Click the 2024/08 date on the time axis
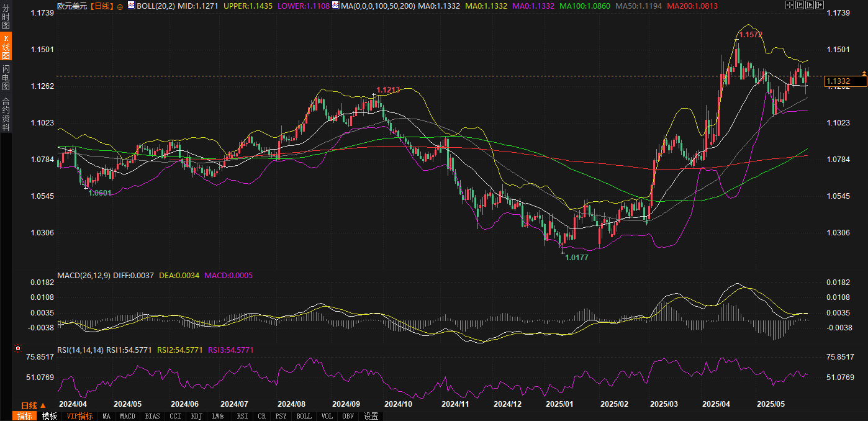This screenshot has width=868, height=421. (x=291, y=404)
